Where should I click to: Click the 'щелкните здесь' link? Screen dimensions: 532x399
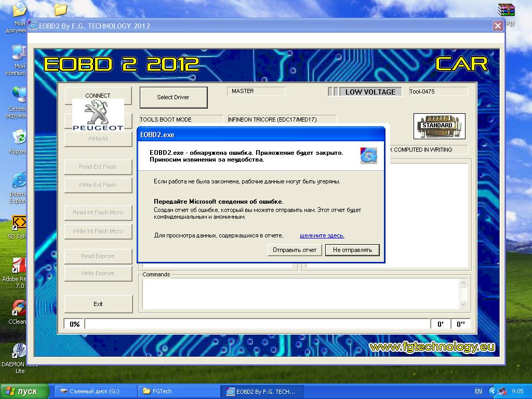point(322,235)
